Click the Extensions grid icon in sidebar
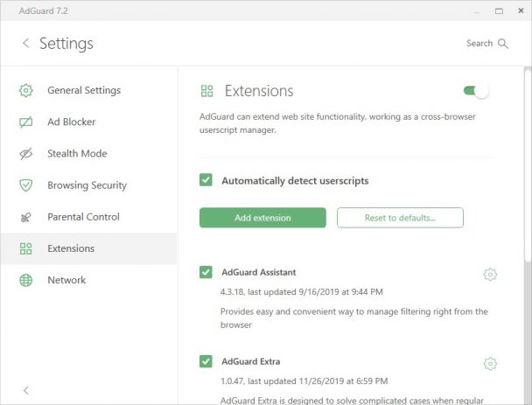Image resolution: width=532 pixels, height=405 pixels. [x=25, y=248]
